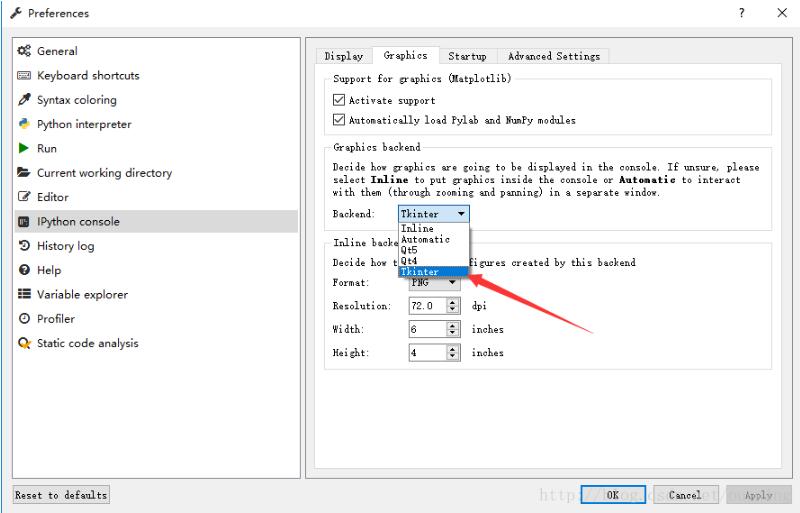Switch to the Display tab
800x513 pixels.
click(344, 56)
